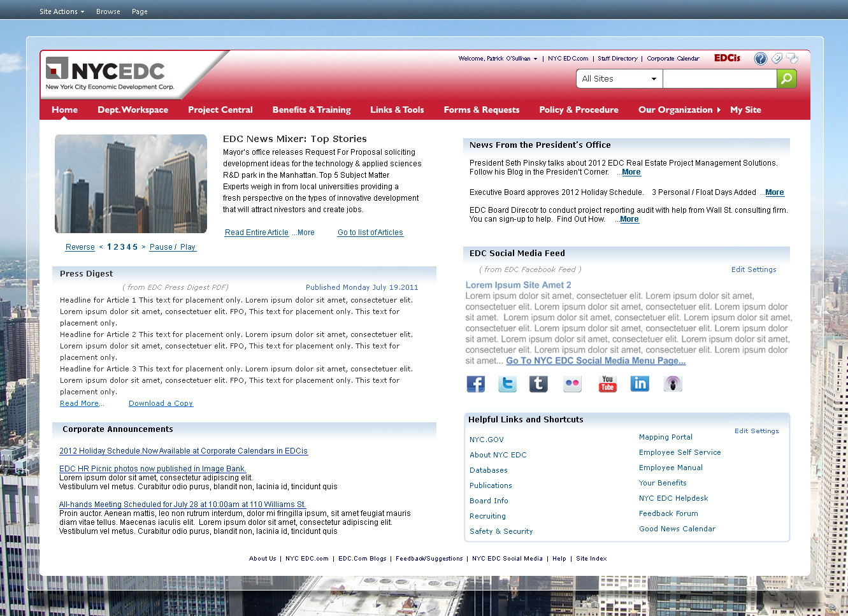Toggle Pause / Play on the news slideshow
Image resolution: width=848 pixels, height=616 pixels.
pyautogui.click(x=173, y=247)
